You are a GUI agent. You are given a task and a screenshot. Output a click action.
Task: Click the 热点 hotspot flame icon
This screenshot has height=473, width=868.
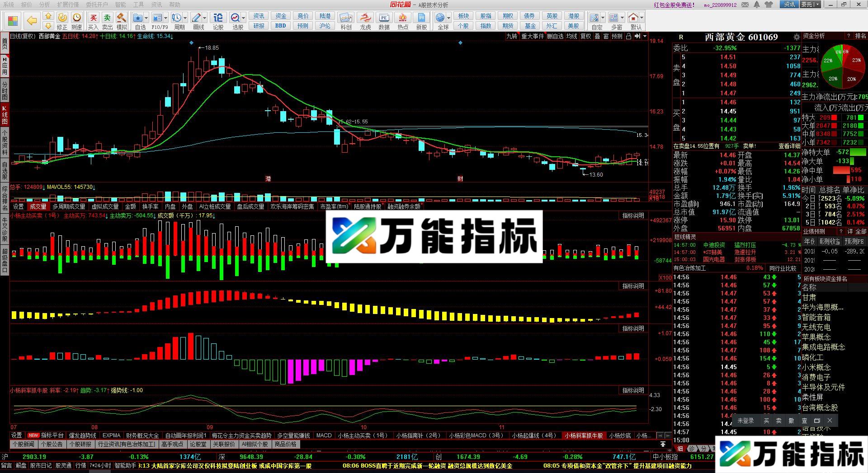tap(402, 17)
